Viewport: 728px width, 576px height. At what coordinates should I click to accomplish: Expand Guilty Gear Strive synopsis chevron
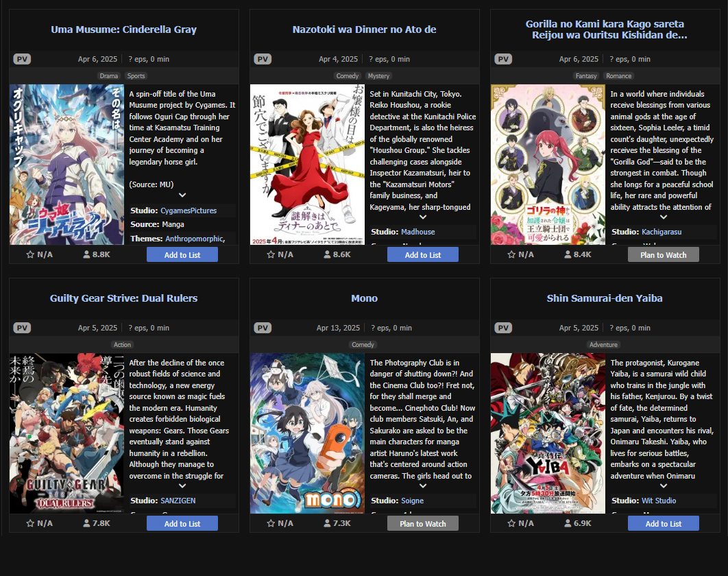(182, 486)
